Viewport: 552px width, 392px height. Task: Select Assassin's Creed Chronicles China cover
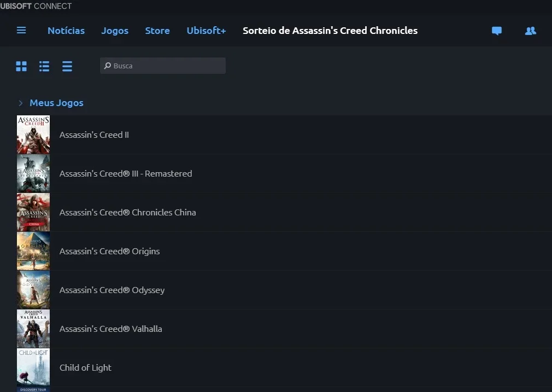33,212
